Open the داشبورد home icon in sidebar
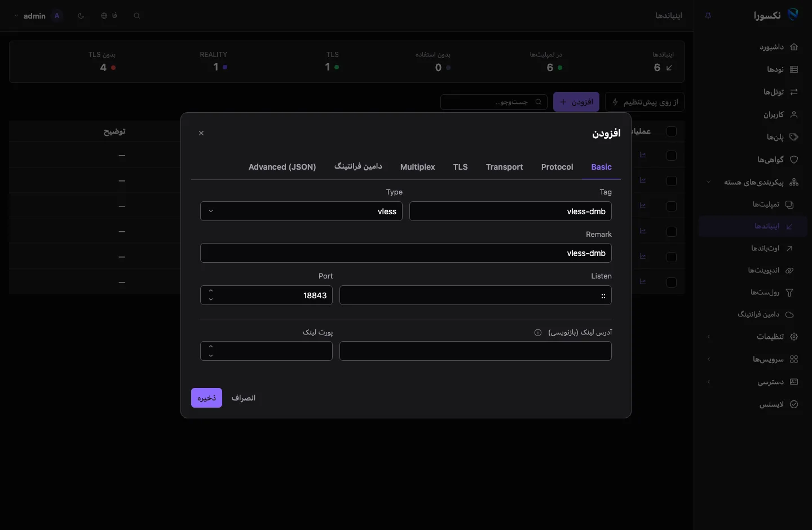 (x=794, y=47)
